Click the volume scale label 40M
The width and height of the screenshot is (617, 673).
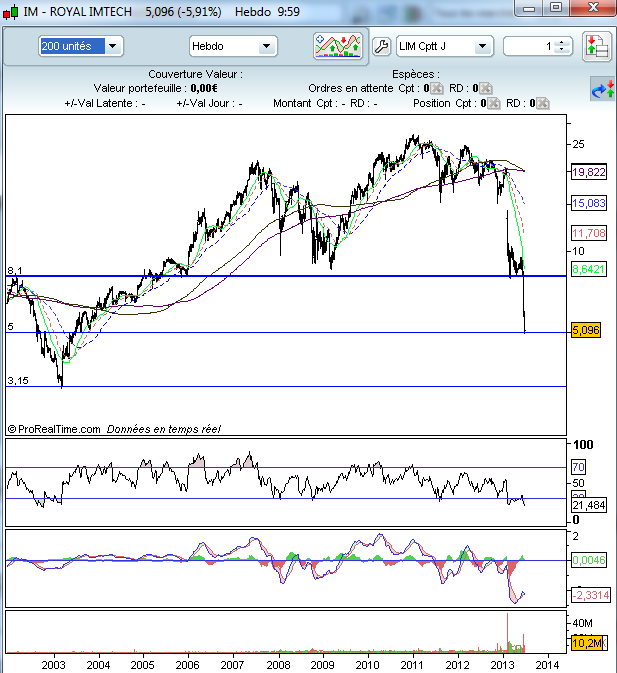coord(583,623)
